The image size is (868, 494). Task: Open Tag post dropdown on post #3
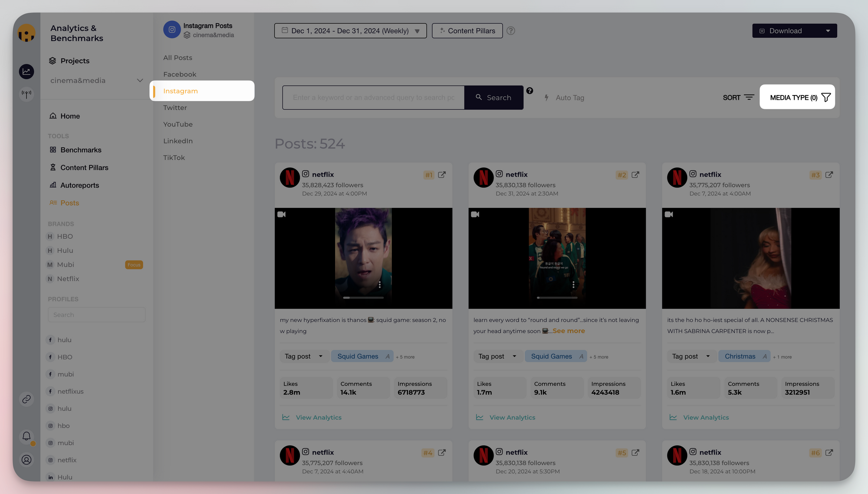[x=691, y=356]
